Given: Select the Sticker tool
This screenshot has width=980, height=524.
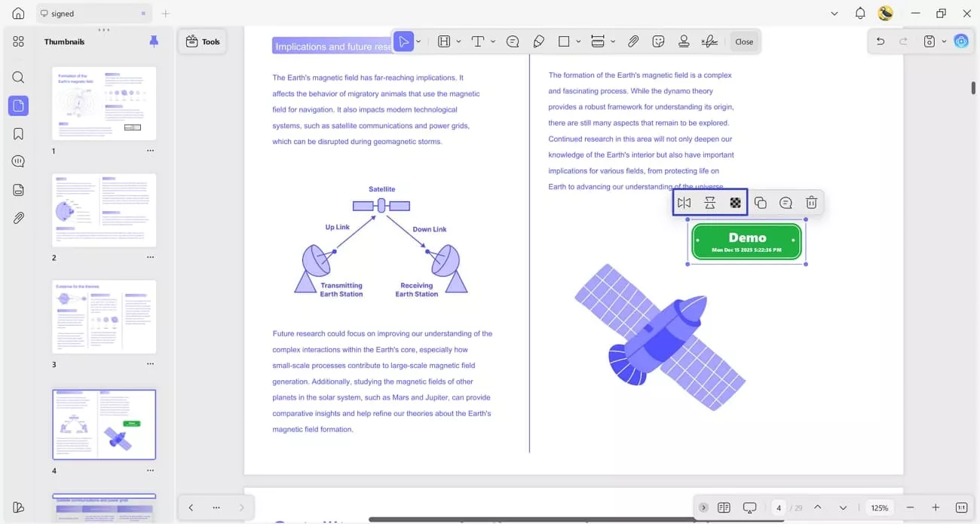Looking at the screenshot, I should click(658, 41).
